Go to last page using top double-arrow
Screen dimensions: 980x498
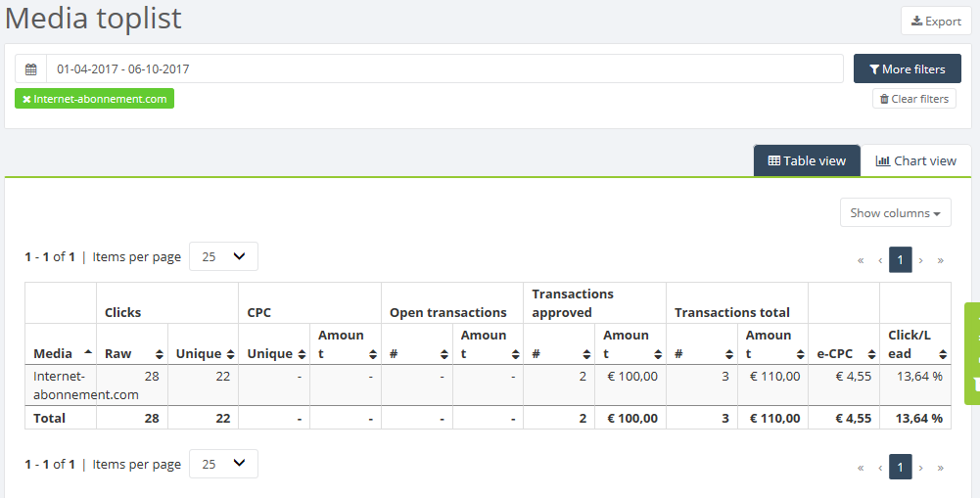point(940,260)
